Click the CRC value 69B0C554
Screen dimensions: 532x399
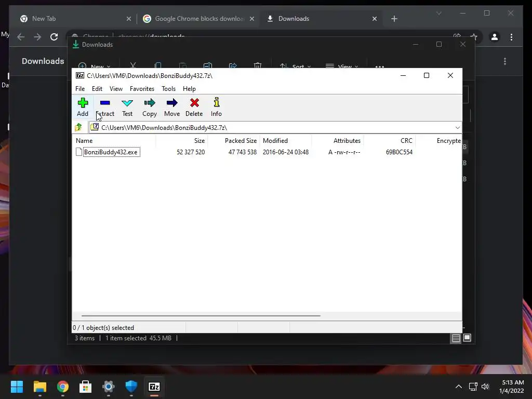coord(399,152)
